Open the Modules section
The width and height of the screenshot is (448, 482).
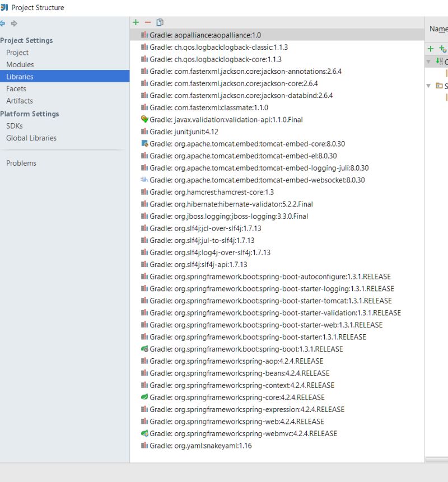pos(20,64)
